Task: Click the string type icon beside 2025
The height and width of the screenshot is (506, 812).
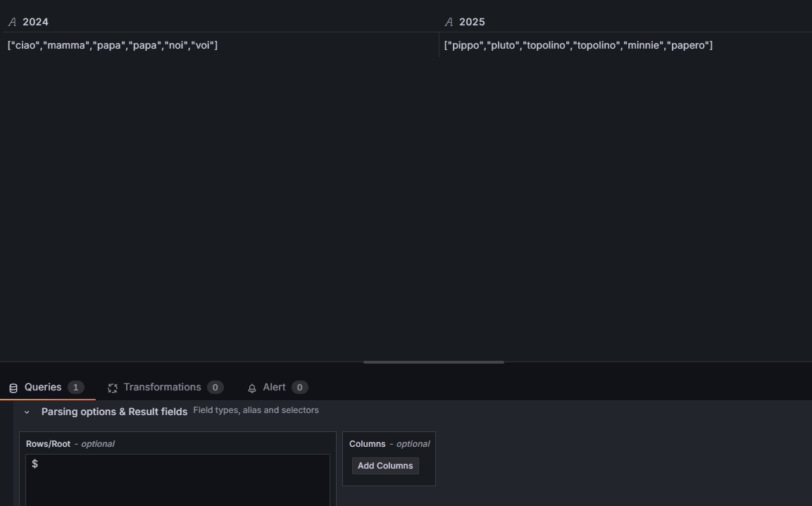Action: 449,22
